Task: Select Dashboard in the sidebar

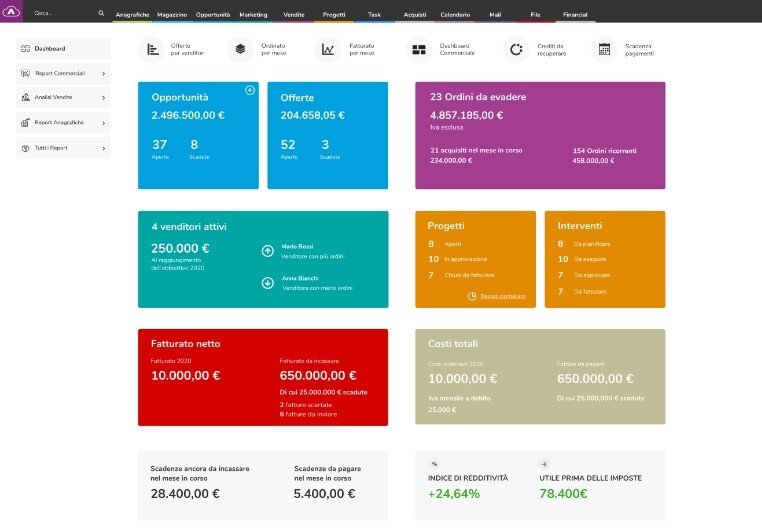Action: (64, 48)
